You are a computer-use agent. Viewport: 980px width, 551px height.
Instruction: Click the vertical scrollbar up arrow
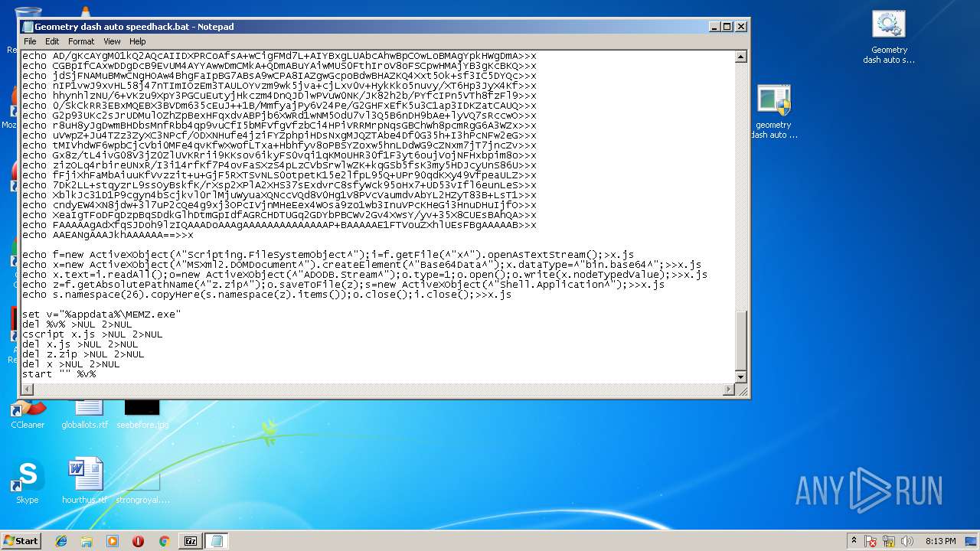point(740,57)
